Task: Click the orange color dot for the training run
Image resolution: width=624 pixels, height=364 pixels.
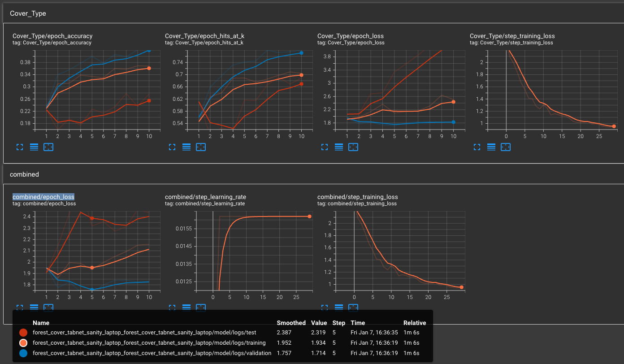Action: (23, 342)
